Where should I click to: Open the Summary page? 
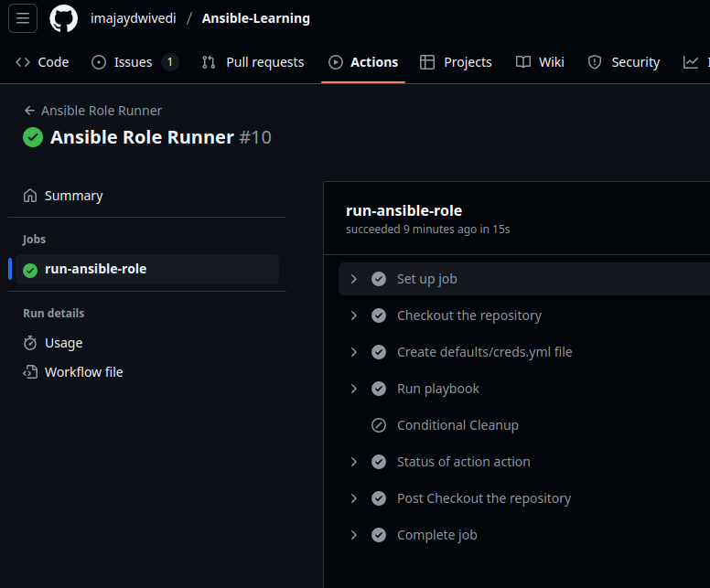pos(147,196)
